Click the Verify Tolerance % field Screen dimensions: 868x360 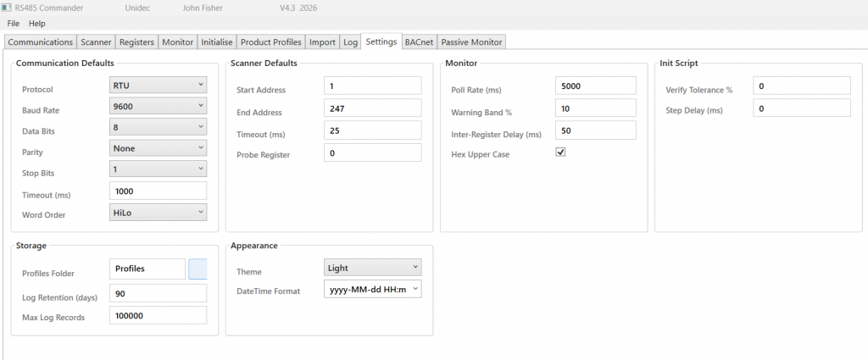[x=802, y=86]
